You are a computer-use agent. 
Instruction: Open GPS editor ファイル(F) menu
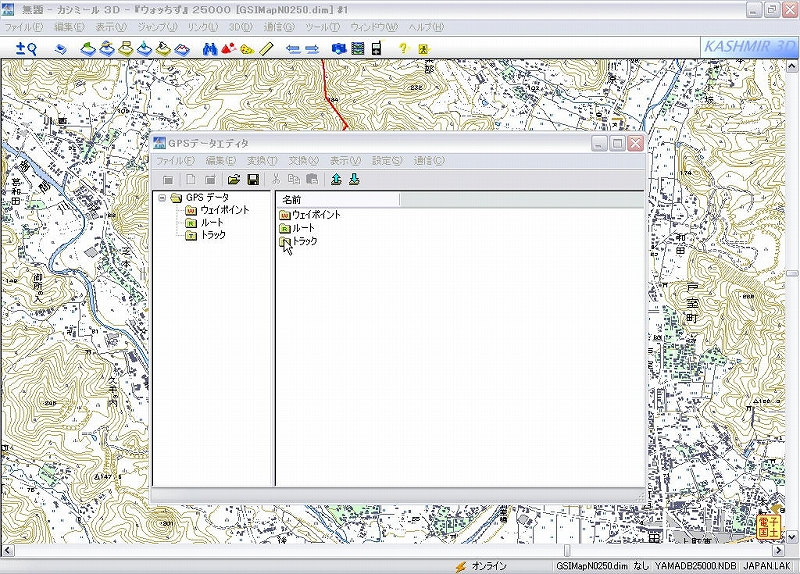pyautogui.click(x=175, y=161)
